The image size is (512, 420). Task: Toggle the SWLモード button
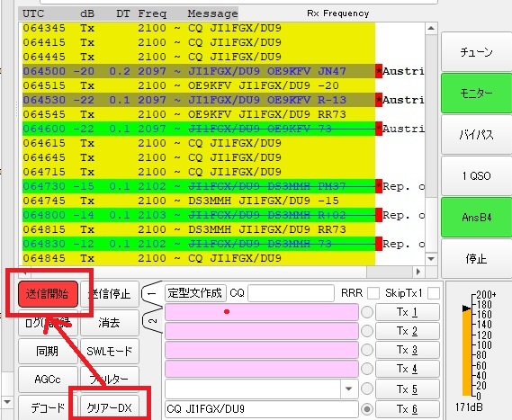(110, 351)
